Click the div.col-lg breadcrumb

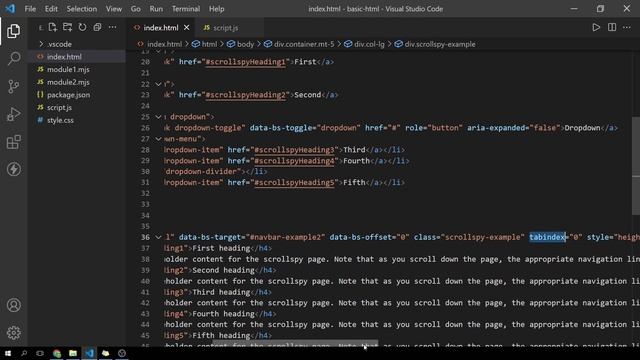pos(369,44)
